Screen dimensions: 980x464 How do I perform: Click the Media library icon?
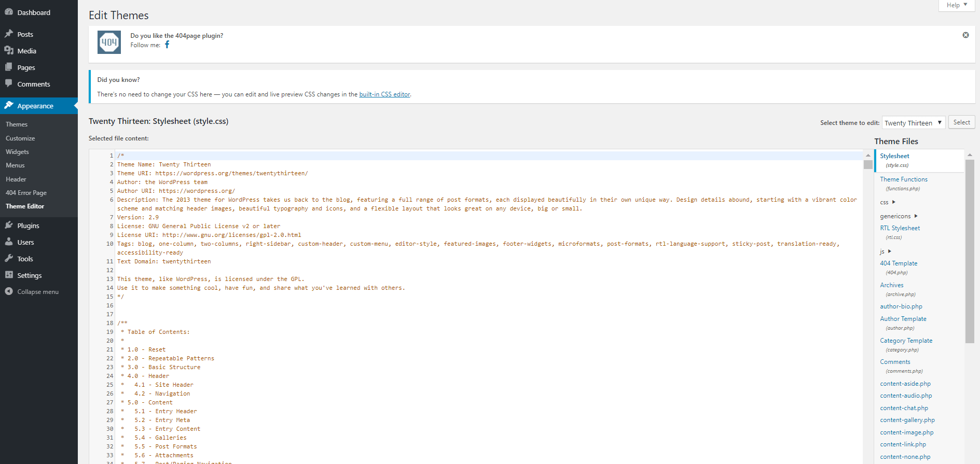tap(9, 50)
